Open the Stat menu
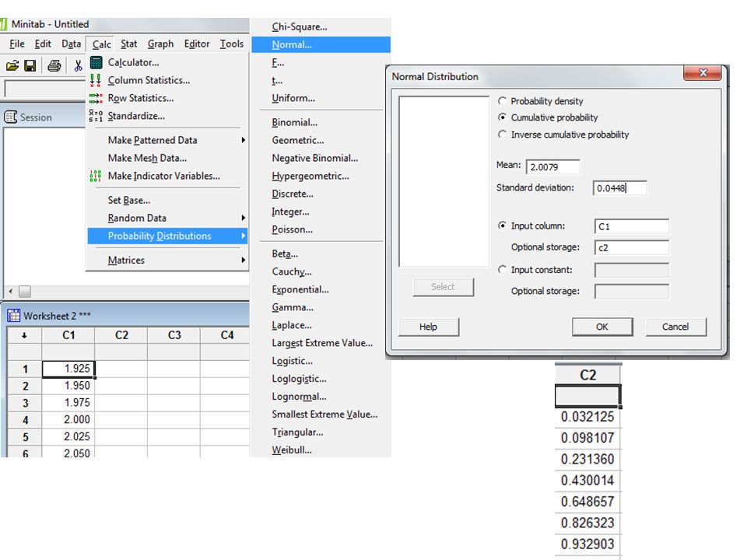 128,44
